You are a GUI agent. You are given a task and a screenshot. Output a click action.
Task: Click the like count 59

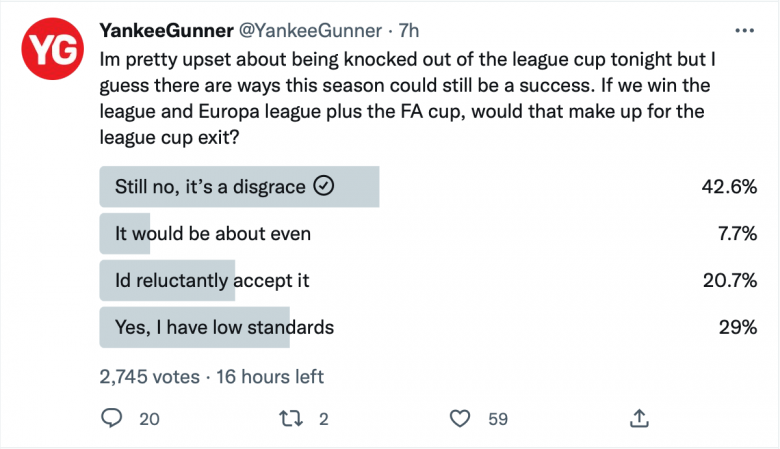(x=498, y=419)
